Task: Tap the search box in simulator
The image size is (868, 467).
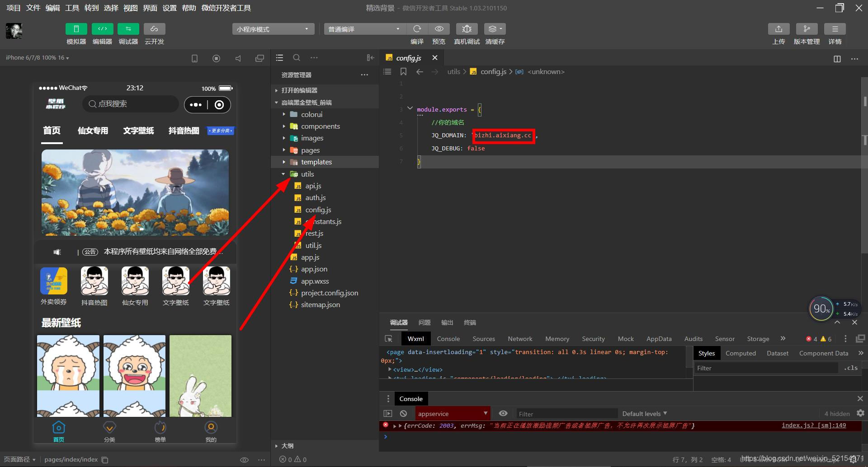Action: pos(131,104)
